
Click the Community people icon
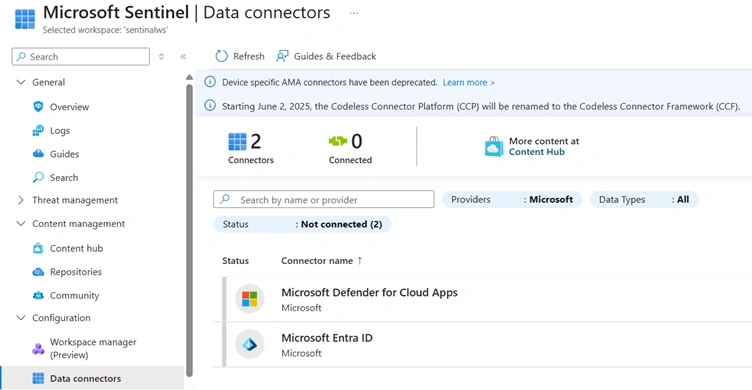click(38, 295)
